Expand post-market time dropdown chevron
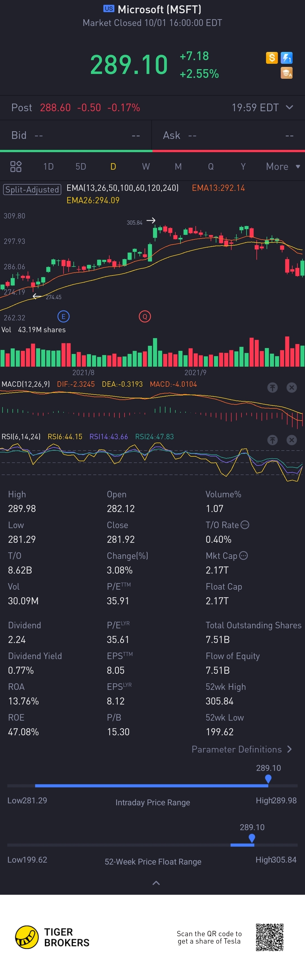The height and width of the screenshot is (980, 305). pos(289,107)
